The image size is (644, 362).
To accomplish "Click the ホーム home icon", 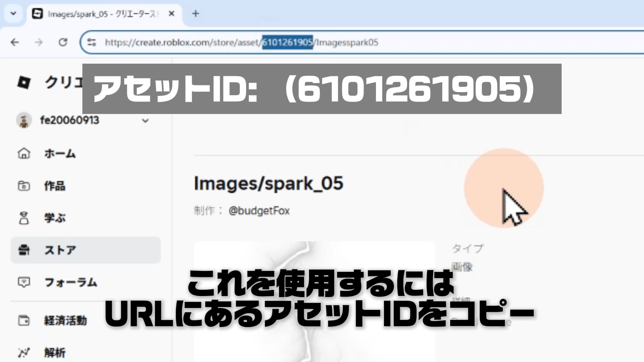I will tap(24, 154).
